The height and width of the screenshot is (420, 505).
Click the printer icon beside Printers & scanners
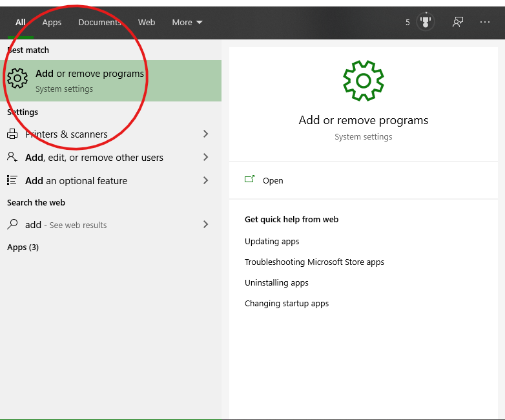pos(12,134)
